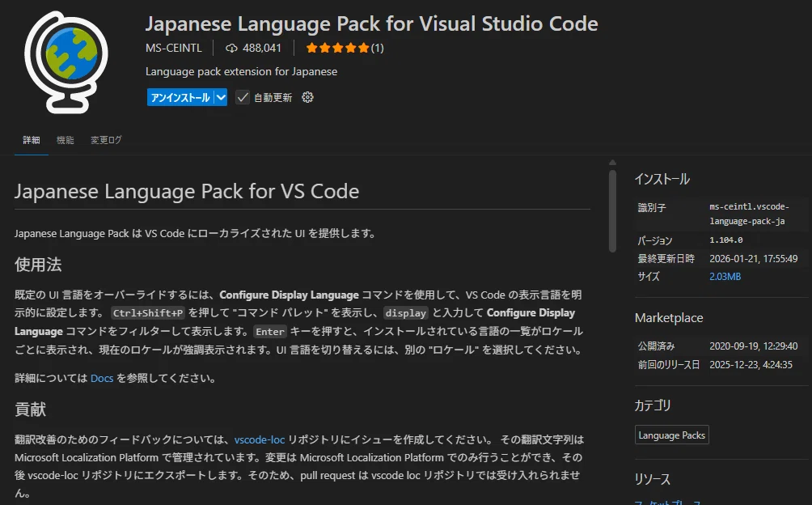Screen dimensions: 812x505
Task: Click the version value 1.104.0
Action: tap(726, 240)
